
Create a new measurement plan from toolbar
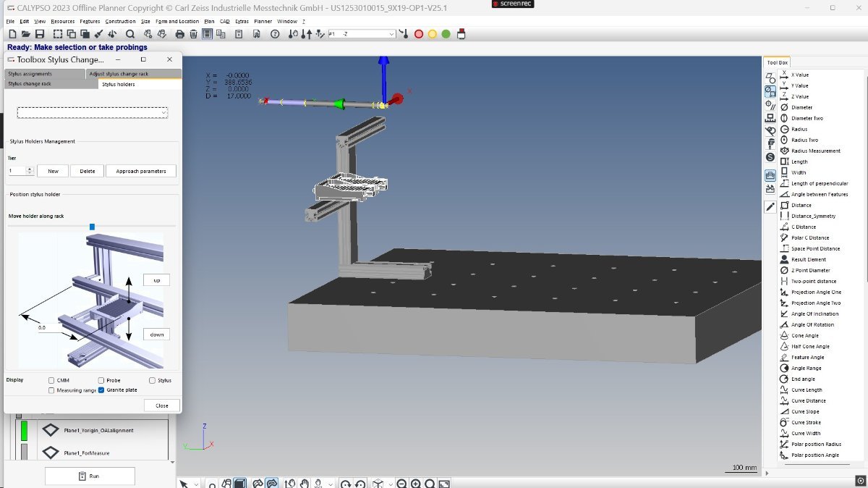click(12, 34)
